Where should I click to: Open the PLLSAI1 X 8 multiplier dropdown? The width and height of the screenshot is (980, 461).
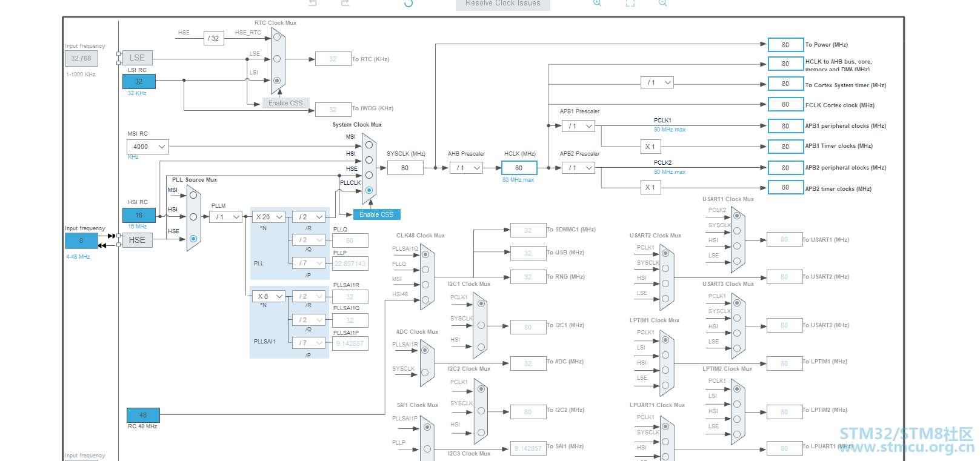pyautogui.click(x=269, y=296)
